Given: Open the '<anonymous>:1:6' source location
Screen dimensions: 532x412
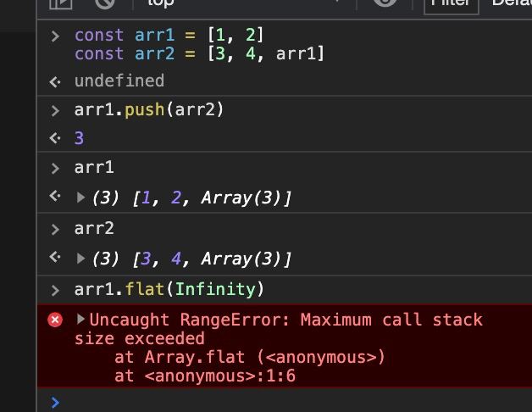Looking at the screenshot, I should pyautogui.click(x=220, y=376).
